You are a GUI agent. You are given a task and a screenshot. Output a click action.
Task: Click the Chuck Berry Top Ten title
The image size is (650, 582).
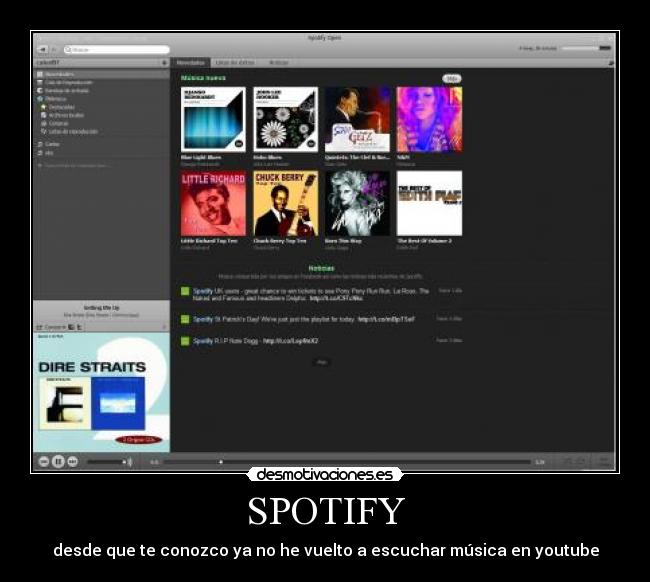[x=280, y=241]
